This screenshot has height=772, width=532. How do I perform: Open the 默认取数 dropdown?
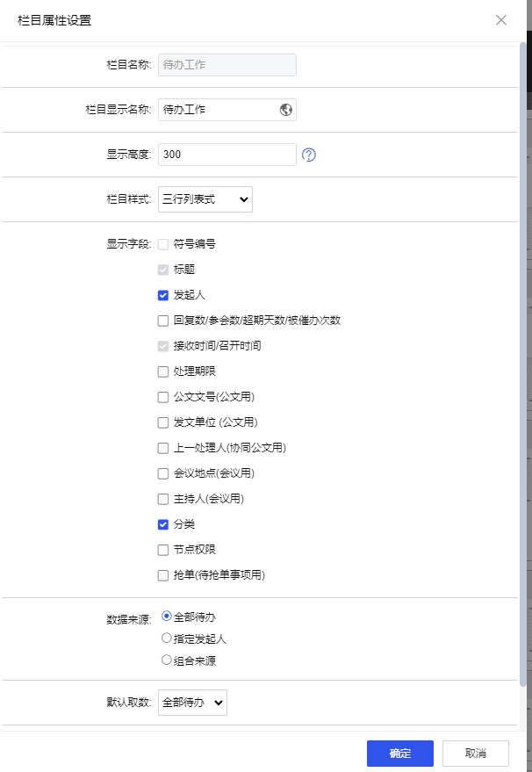pyautogui.click(x=192, y=703)
